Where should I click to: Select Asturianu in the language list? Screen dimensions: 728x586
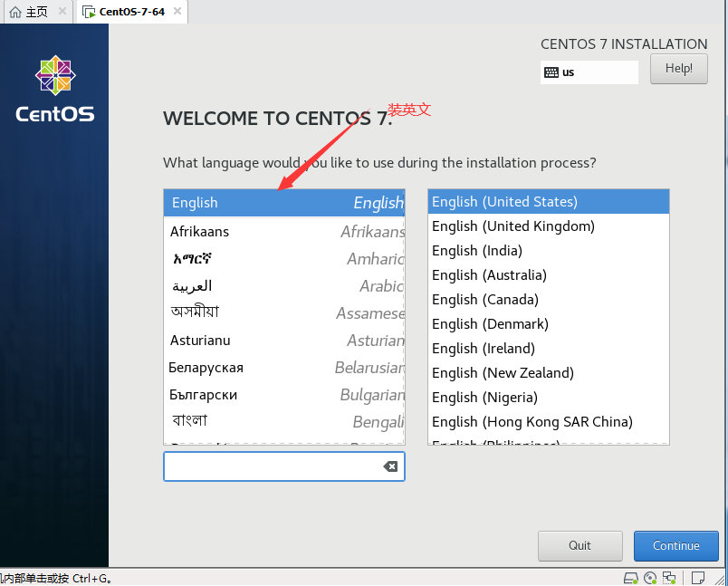[284, 341]
